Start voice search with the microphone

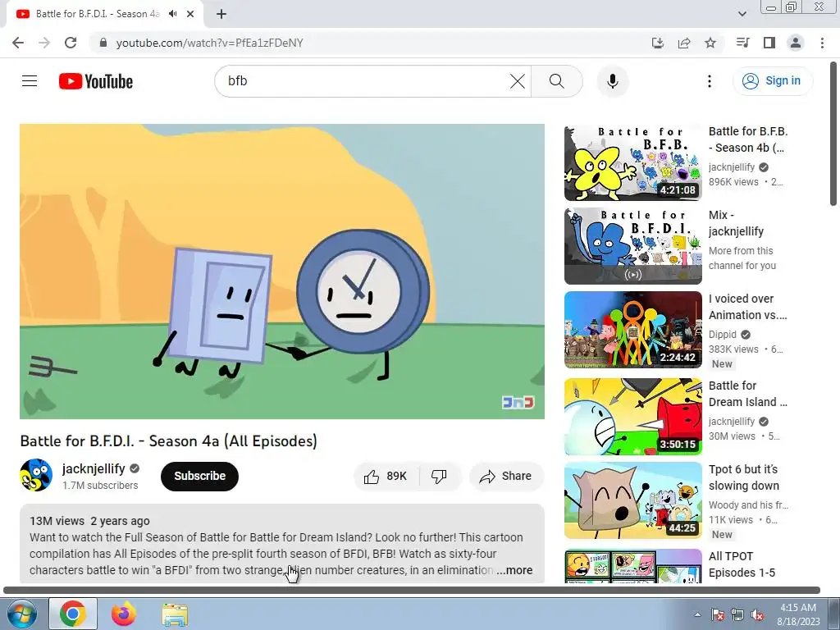coord(613,81)
